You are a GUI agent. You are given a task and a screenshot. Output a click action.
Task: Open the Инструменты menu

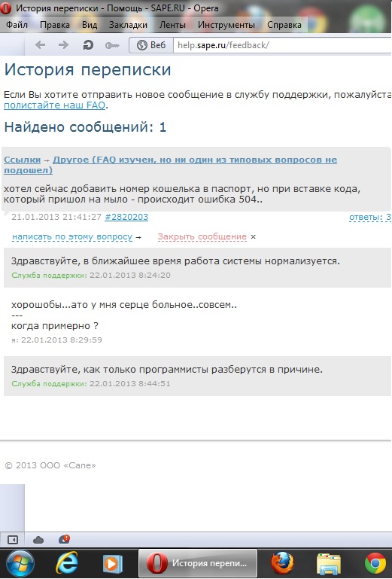pos(226,25)
